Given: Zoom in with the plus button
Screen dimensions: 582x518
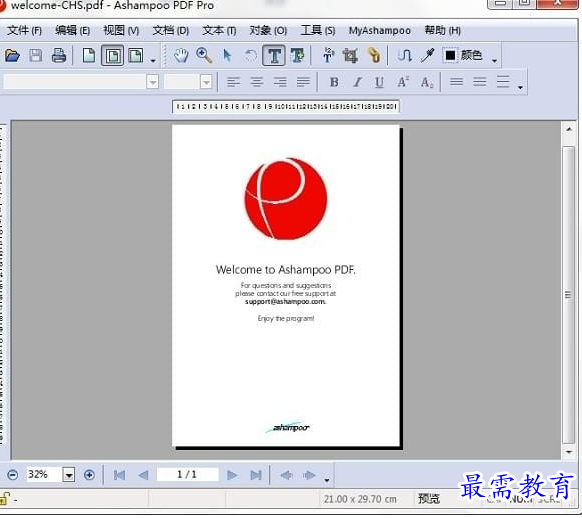Looking at the screenshot, I should [89, 475].
